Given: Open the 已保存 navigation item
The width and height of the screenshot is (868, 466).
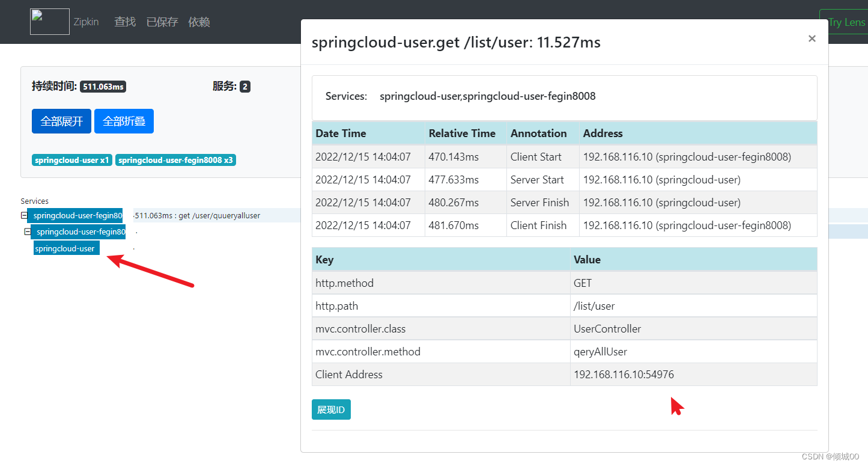Looking at the screenshot, I should click(x=162, y=22).
